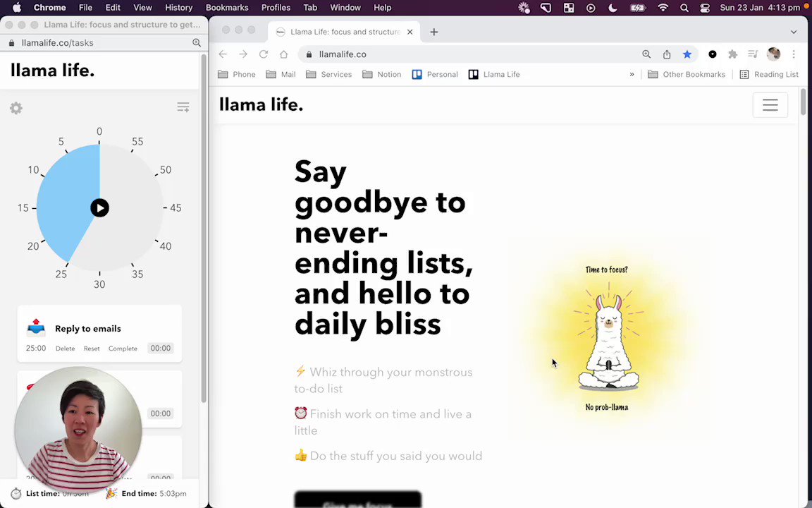The height and width of the screenshot is (508, 812).
Task: Open the Profiles menu
Action: click(276, 7)
